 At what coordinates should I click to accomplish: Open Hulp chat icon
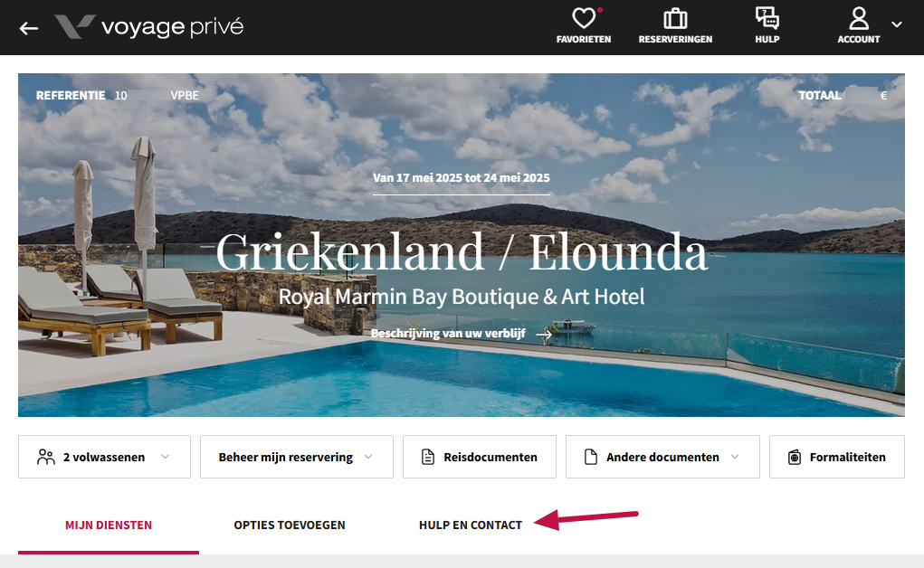767,18
